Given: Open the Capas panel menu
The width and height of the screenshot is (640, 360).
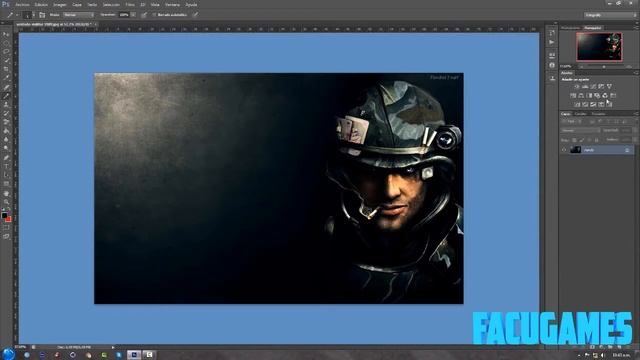Looking at the screenshot, I should (x=636, y=114).
